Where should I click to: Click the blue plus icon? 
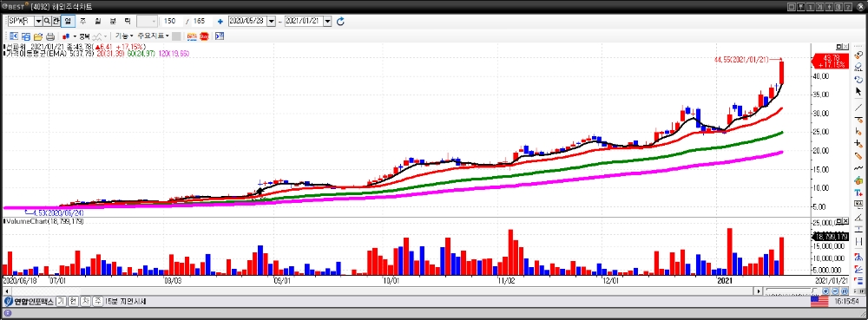220,21
